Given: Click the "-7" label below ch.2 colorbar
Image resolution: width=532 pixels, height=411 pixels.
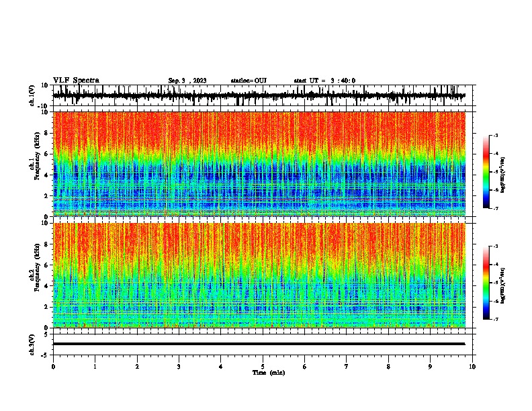Looking at the screenshot, I should 495,320.
